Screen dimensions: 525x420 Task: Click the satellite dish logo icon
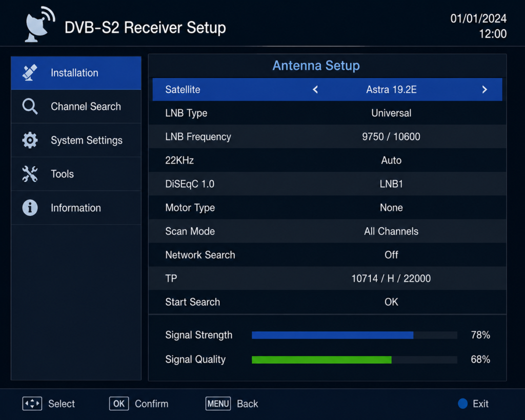coord(40,25)
